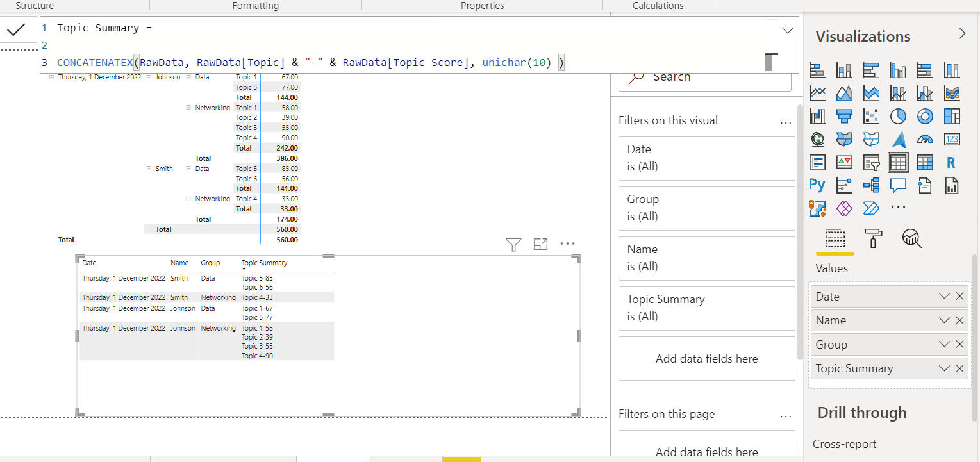The width and height of the screenshot is (980, 462).
Task: Open More options on table visual
Action: click(x=567, y=243)
